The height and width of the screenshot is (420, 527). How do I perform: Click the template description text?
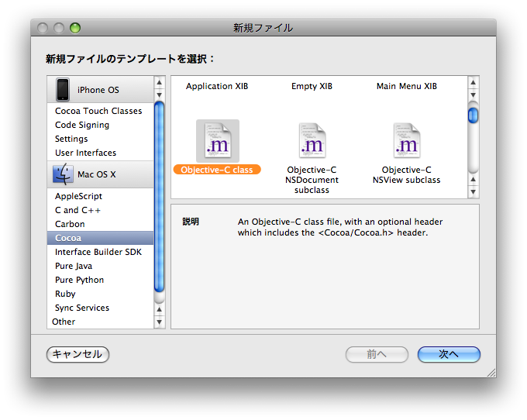click(x=340, y=227)
